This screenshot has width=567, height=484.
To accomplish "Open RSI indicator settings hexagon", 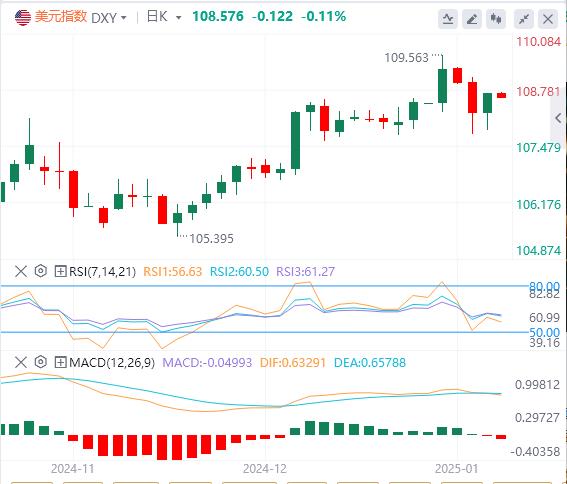I will (x=41, y=271).
